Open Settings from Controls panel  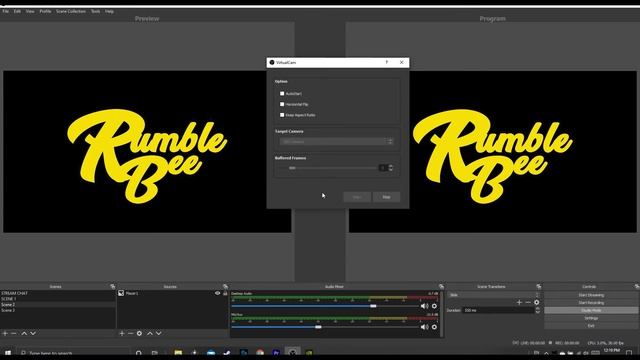591,318
